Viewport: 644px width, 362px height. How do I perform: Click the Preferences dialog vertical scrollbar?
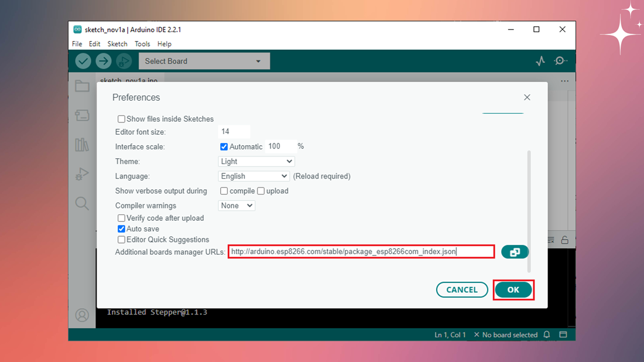tap(529, 211)
